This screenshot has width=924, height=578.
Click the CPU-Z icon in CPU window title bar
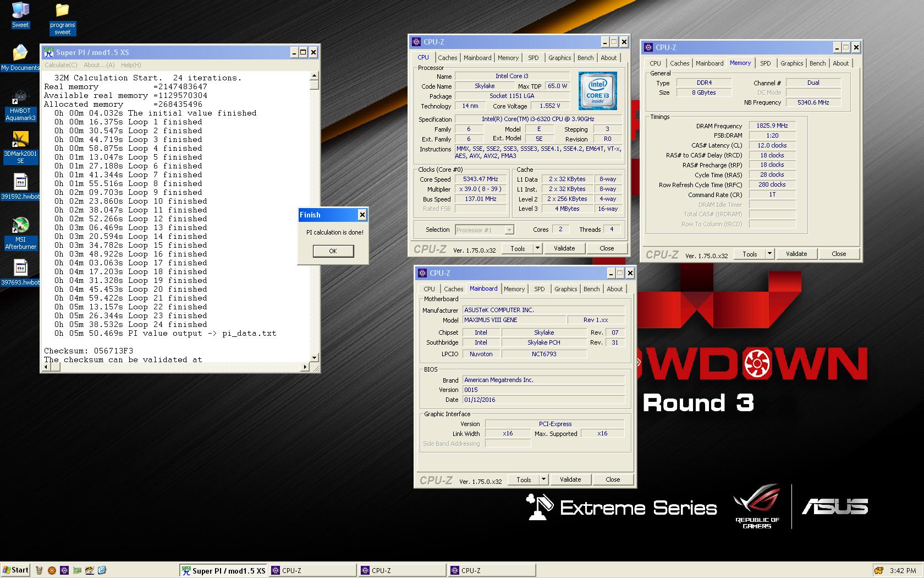point(416,42)
